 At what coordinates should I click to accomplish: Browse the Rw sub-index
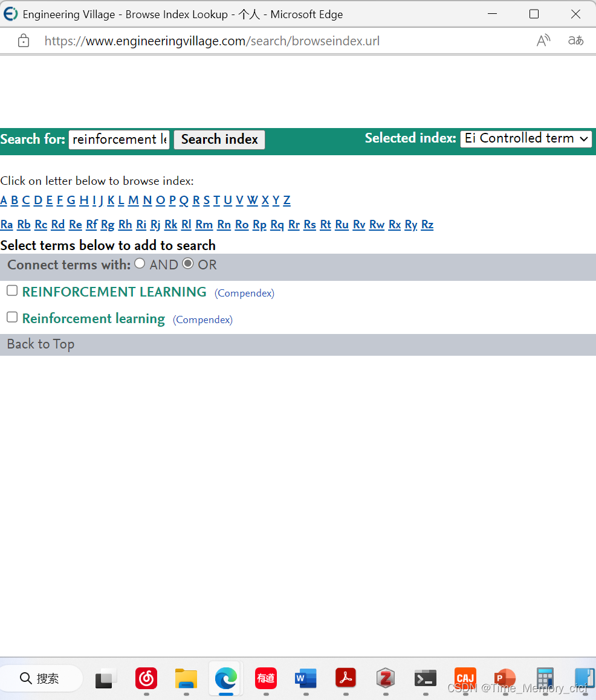tap(377, 225)
